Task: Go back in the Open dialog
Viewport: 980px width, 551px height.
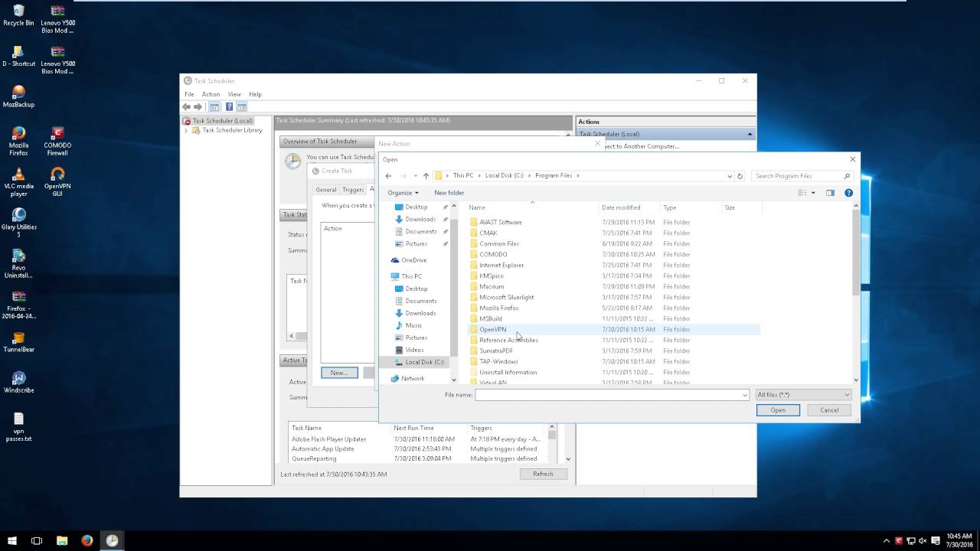Action: pos(388,176)
